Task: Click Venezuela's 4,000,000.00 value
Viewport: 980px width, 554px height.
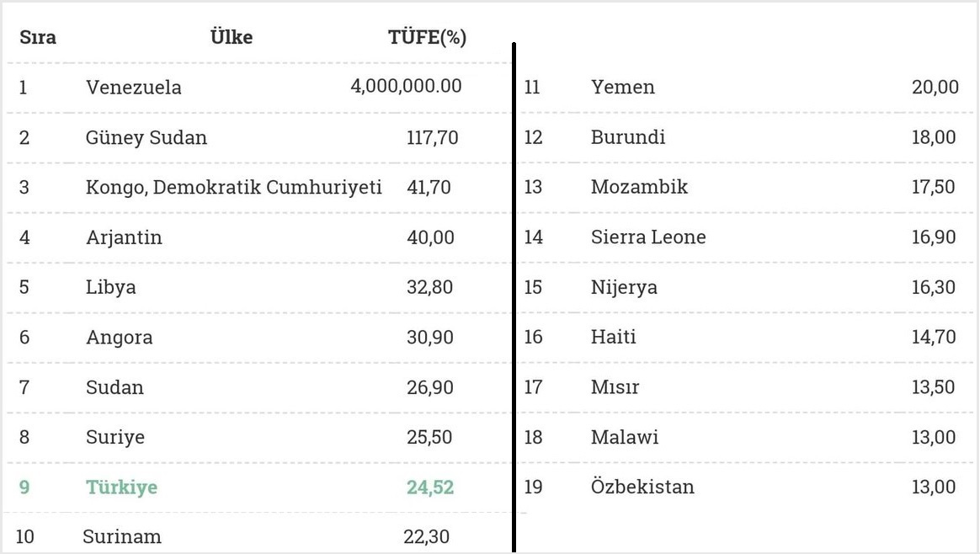Action: click(x=407, y=86)
